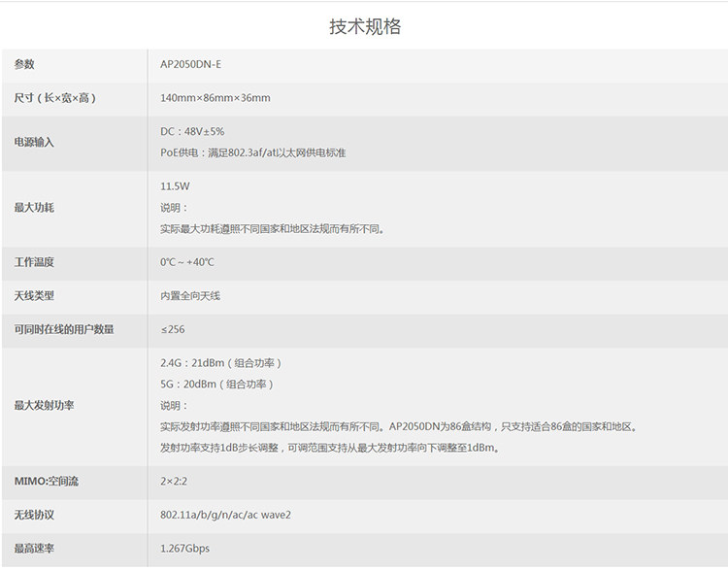Select the 最大发射功率 label
The width and height of the screenshot is (728, 570).
click(x=44, y=406)
